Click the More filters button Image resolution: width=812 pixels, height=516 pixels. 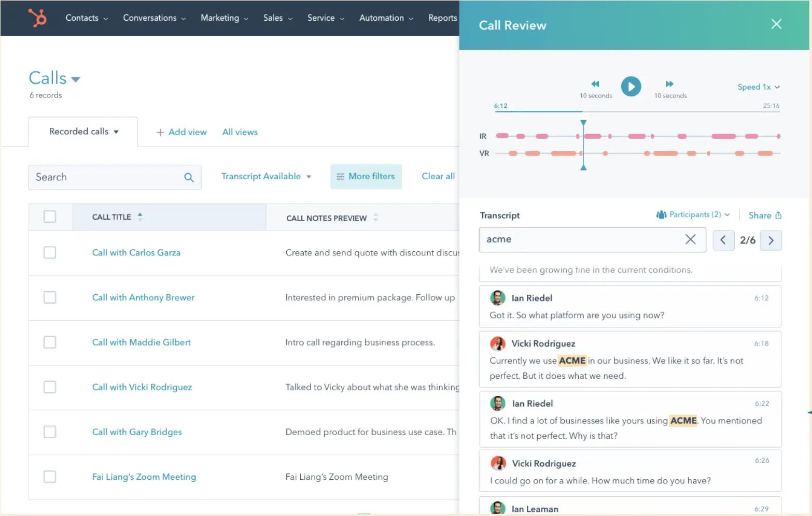(x=366, y=177)
